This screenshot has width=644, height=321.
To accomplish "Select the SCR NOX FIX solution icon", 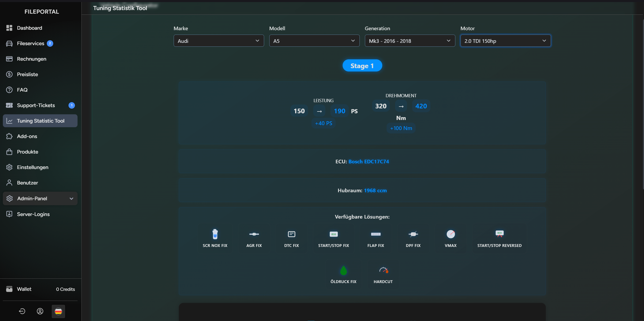I will pos(215,238).
